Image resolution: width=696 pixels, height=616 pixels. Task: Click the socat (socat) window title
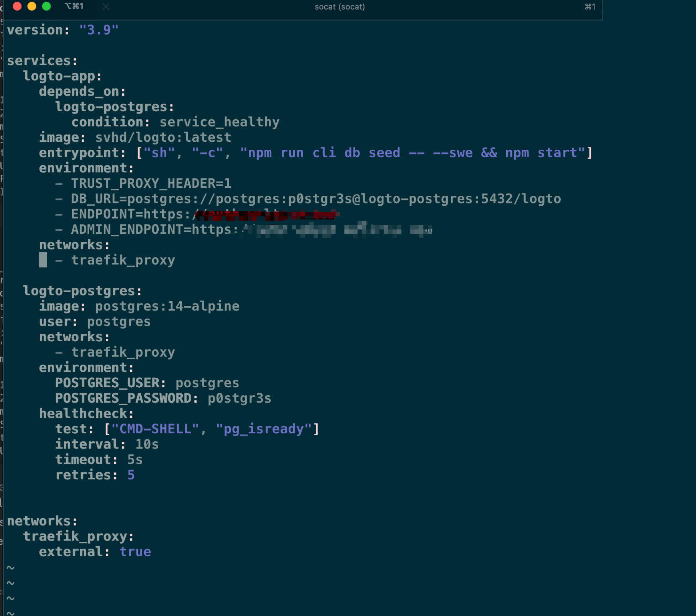pyautogui.click(x=340, y=7)
